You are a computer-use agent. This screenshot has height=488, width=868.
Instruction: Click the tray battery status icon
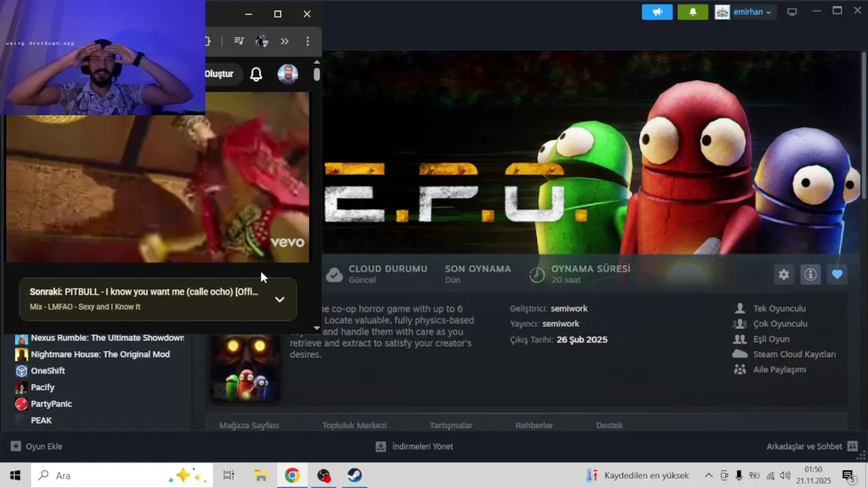[754, 475]
